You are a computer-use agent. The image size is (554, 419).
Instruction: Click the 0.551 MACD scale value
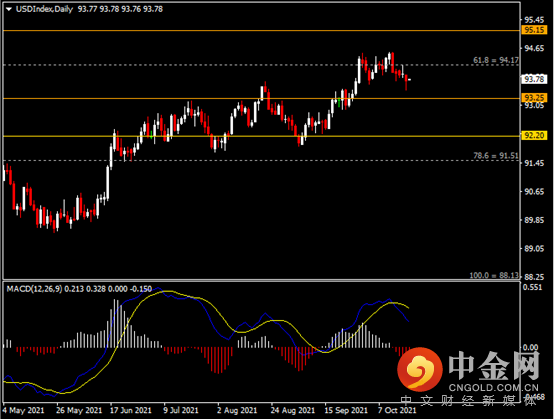pyautogui.click(x=532, y=287)
